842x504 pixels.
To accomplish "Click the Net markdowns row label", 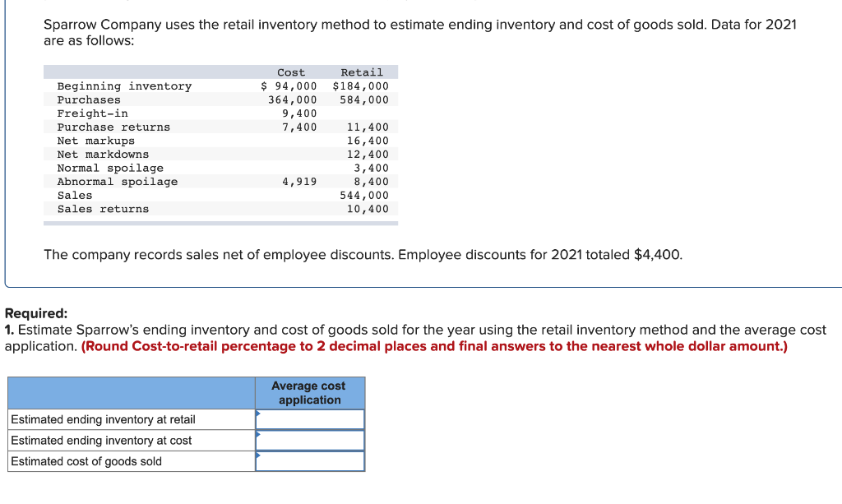I will pos(102,154).
